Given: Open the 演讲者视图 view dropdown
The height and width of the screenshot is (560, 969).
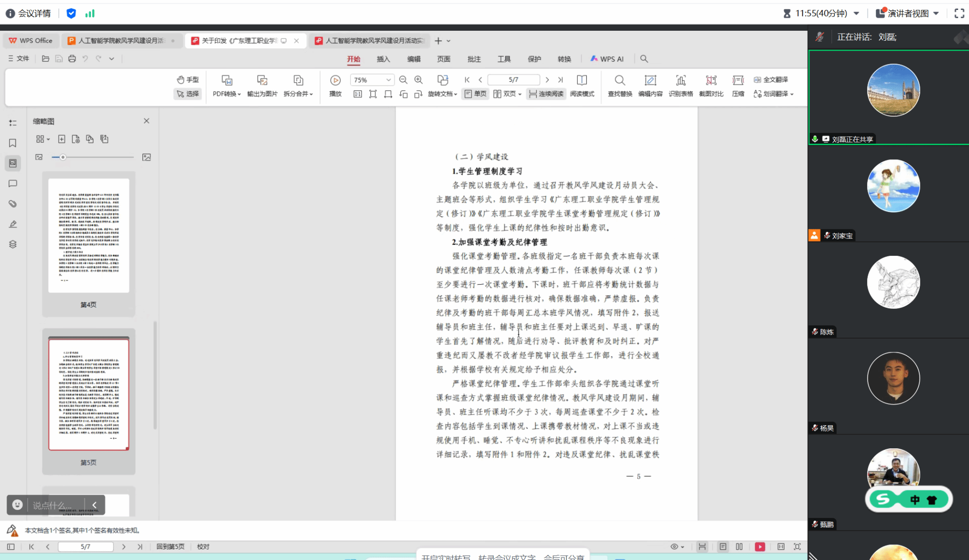Looking at the screenshot, I should click(x=935, y=13).
